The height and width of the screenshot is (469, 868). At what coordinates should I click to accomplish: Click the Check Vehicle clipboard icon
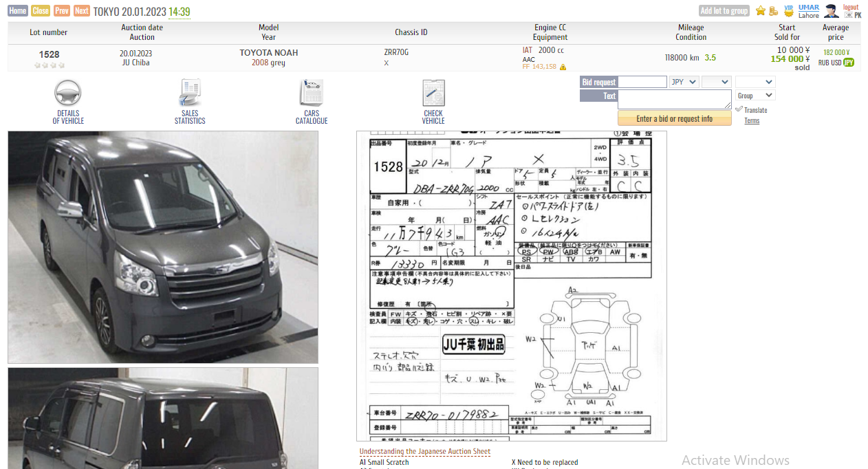(x=433, y=94)
